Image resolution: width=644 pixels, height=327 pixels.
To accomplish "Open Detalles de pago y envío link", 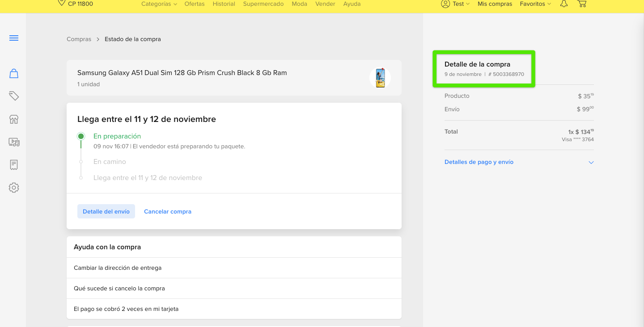I will pyautogui.click(x=479, y=162).
